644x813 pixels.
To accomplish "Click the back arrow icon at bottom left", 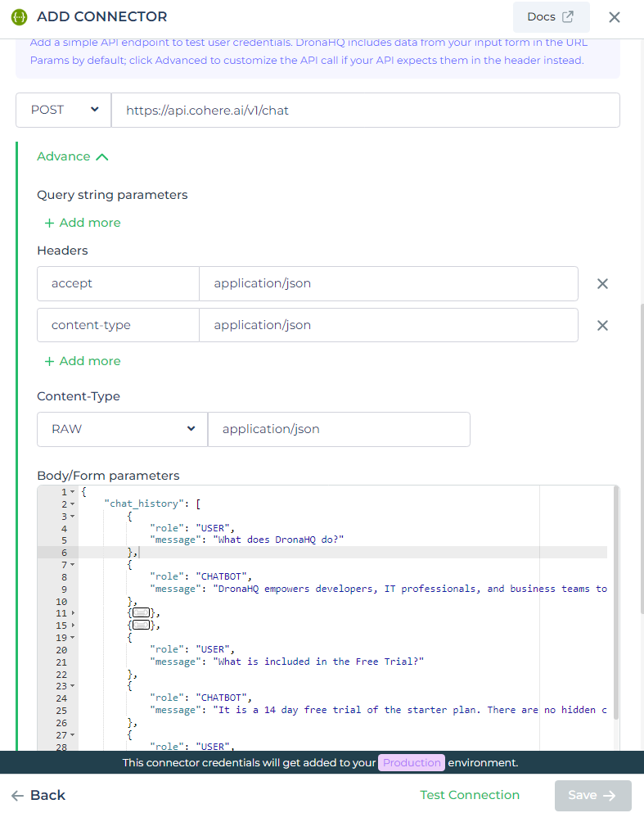I will [17, 795].
